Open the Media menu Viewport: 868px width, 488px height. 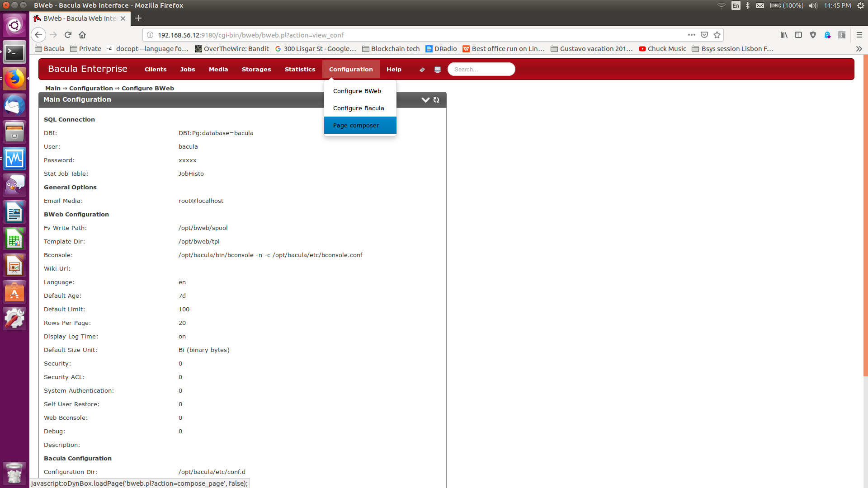click(218, 69)
